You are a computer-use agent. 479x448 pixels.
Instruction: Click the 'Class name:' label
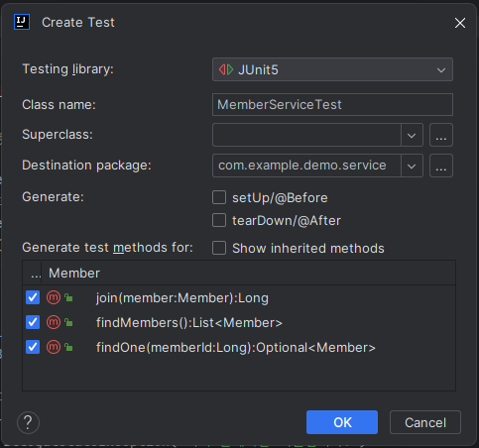[x=59, y=105]
